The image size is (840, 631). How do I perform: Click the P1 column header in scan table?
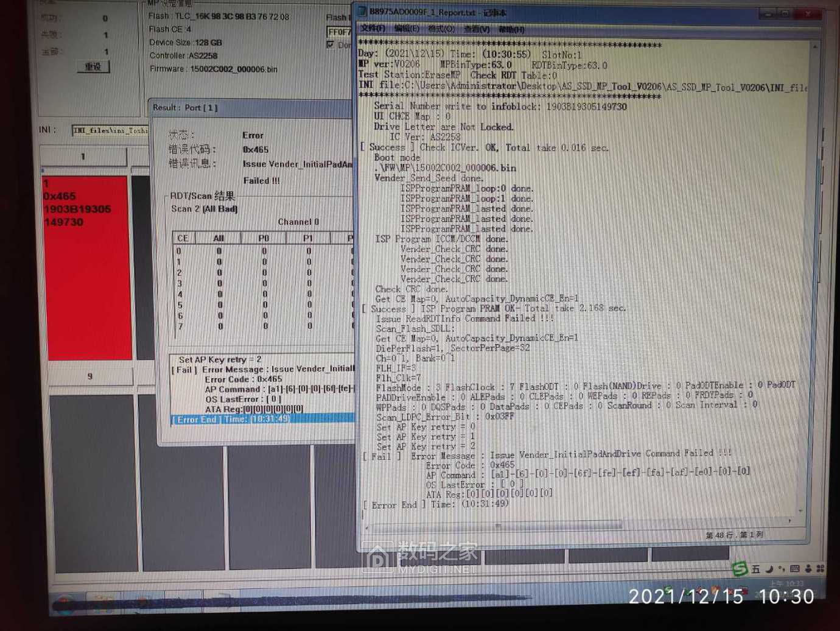(308, 238)
